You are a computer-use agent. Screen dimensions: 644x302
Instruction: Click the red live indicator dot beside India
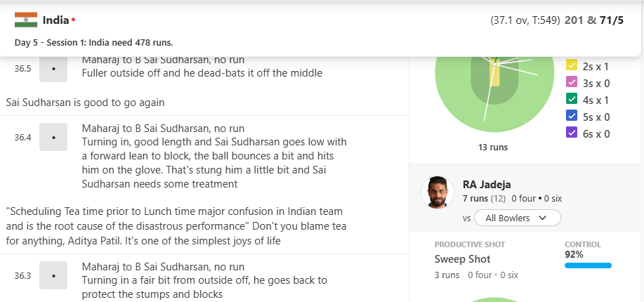pos(73,19)
